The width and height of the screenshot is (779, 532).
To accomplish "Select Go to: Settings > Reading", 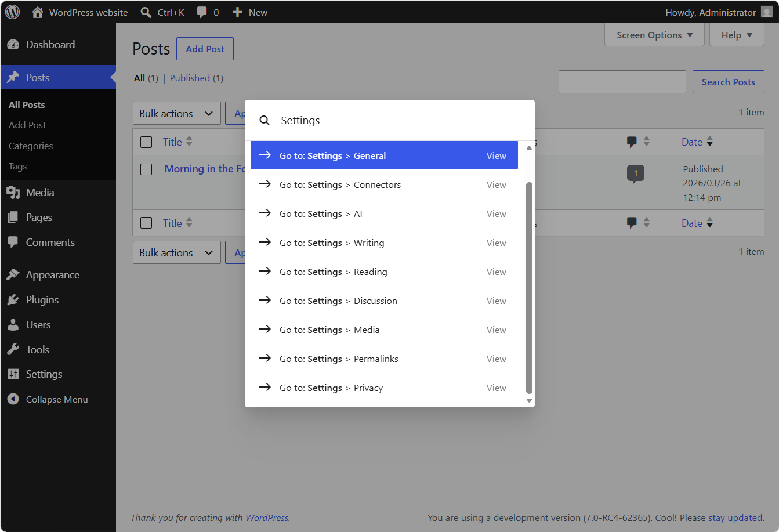I will (x=384, y=272).
